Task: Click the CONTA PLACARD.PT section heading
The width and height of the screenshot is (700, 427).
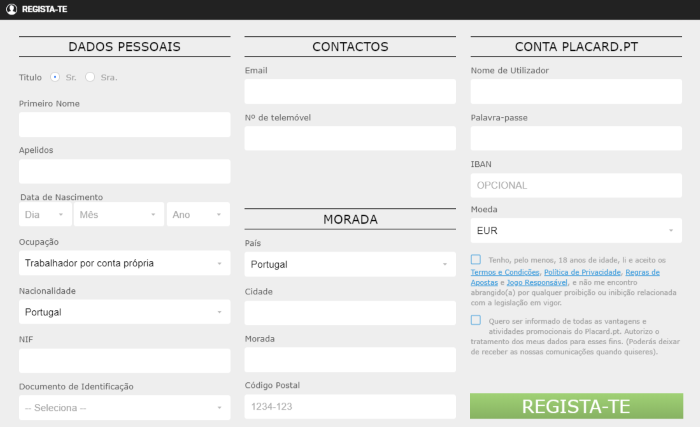Action: pyautogui.click(x=576, y=46)
